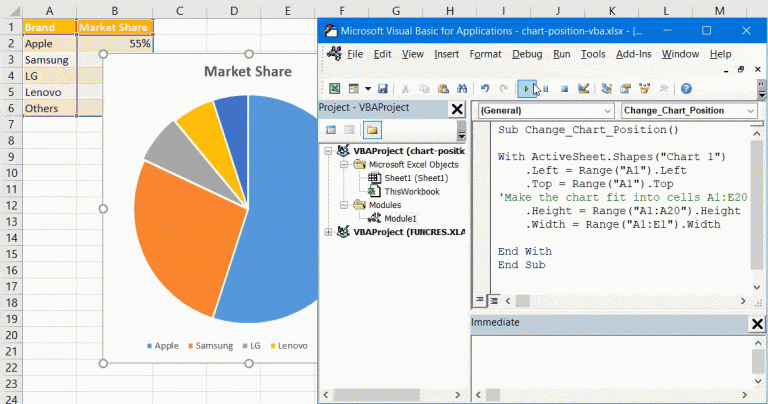Click the Toolbox icon in toolbar

(x=664, y=89)
